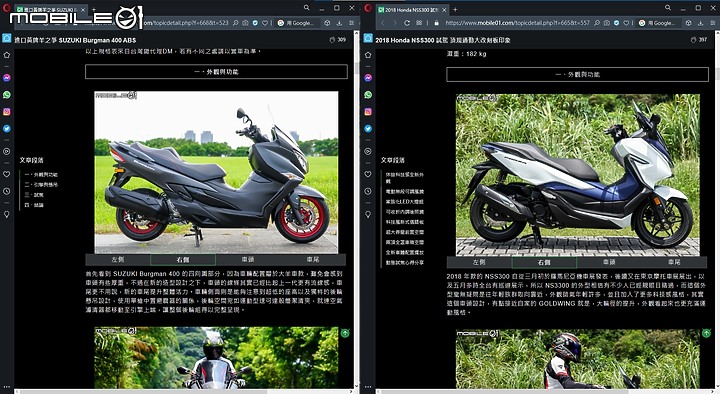Open the extensions cube icon in the right window
Image resolution: width=720 pixels, height=394 pixels.
coord(688,23)
